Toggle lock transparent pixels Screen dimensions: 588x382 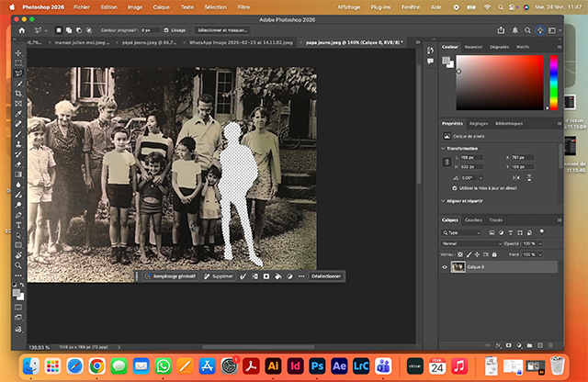coord(460,254)
